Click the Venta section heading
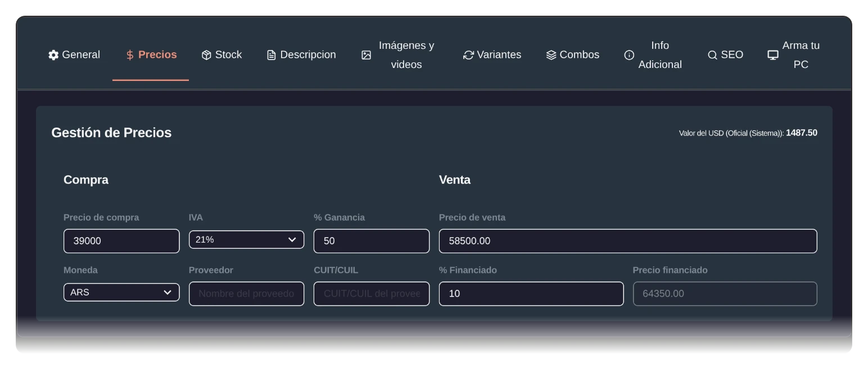Viewport: 868px width, 383px height. [455, 180]
